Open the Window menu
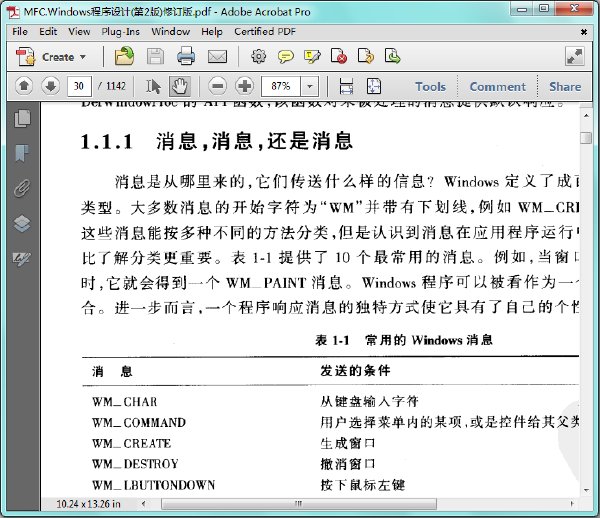This screenshot has width=600, height=518. pyautogui.click(x=171, y=31)
